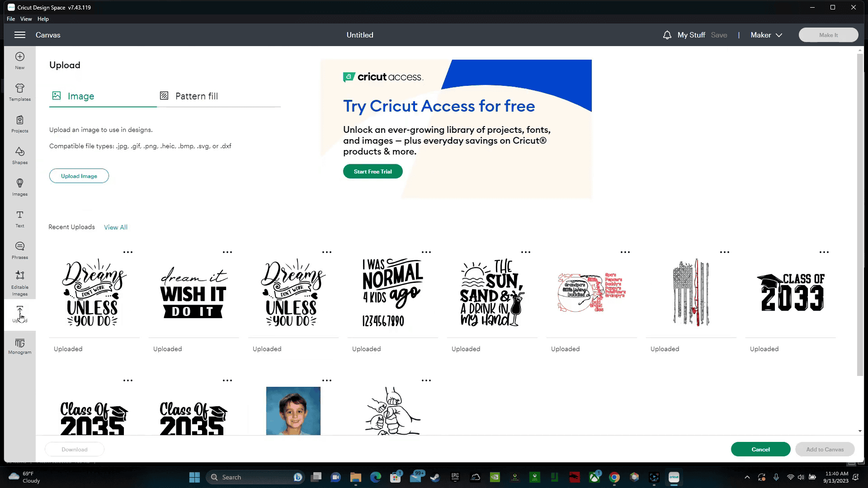Open the notifications bell
This screenshot has height=488, width=868.
click(667, 35)
